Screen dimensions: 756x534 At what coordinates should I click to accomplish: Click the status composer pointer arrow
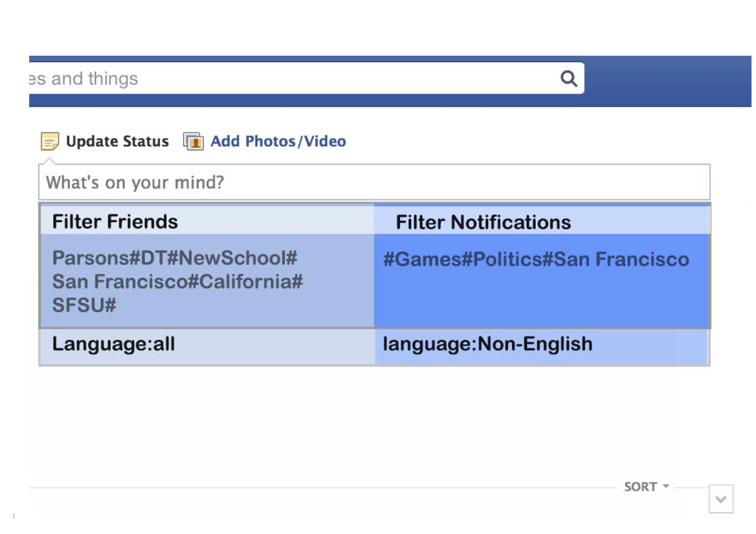coord(49,161)
